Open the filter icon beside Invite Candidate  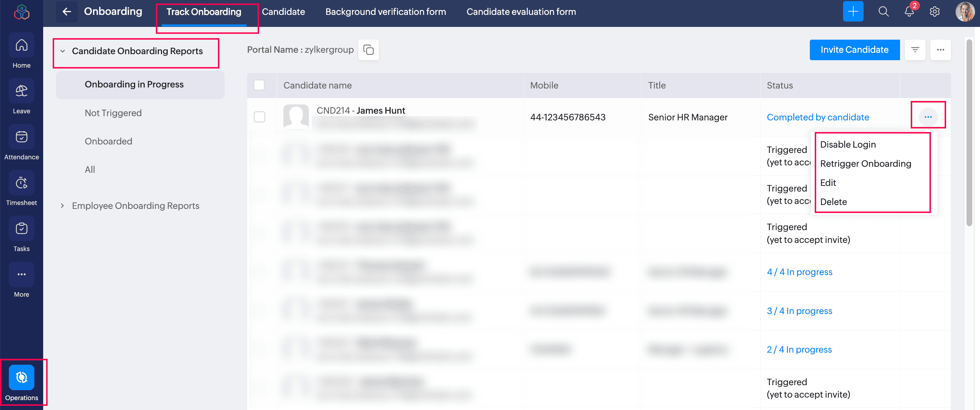(915, 50)
